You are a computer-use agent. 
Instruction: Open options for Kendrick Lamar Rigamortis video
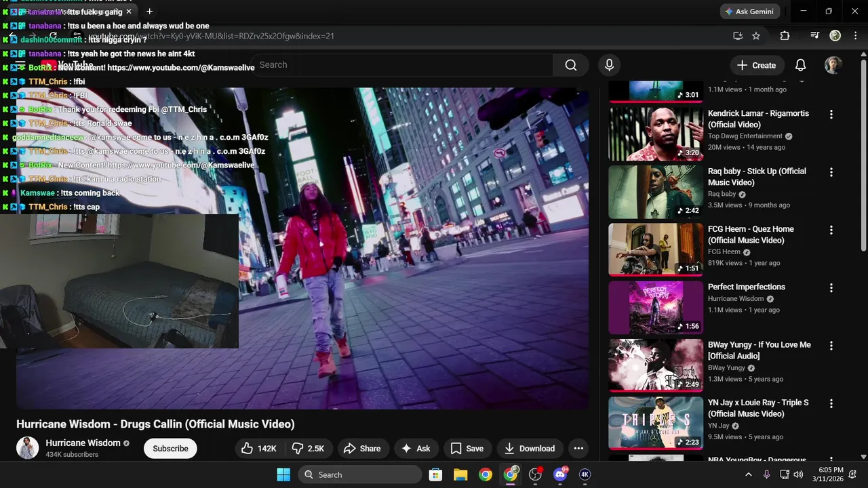[x=831, y=115]
